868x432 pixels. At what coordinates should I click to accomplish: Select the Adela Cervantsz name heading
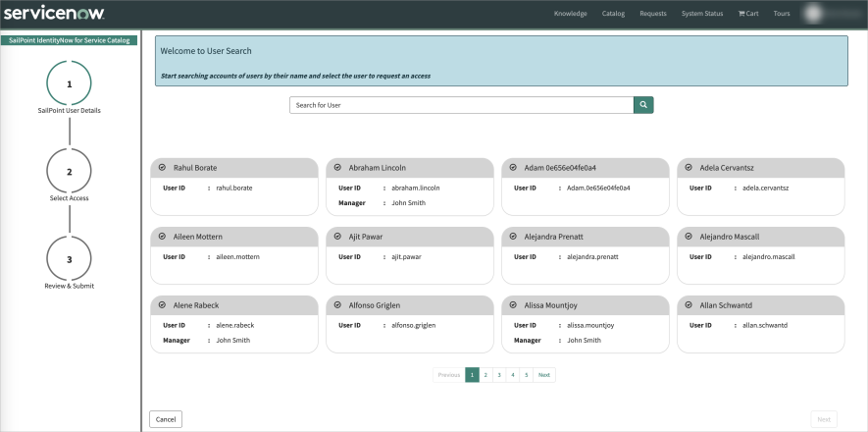(x=727, y=167)
